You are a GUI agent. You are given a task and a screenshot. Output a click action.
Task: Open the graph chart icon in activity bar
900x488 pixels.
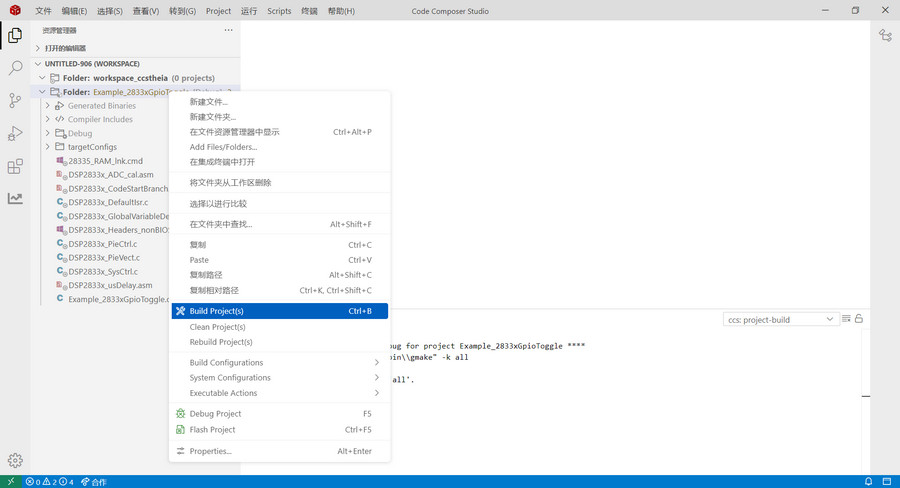click(15, 198)
